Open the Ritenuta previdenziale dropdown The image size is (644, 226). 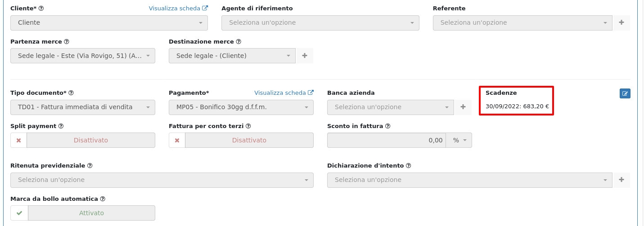(162, 180)
